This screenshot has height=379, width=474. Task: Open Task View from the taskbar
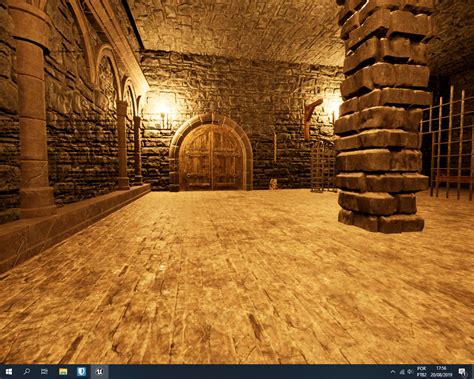(44, 371)
